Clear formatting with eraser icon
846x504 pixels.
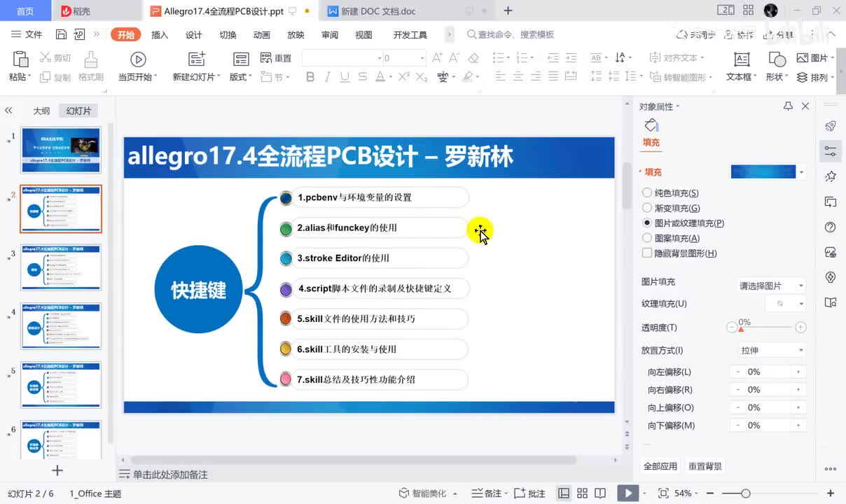pyautogui.click(x=473, y=58)
